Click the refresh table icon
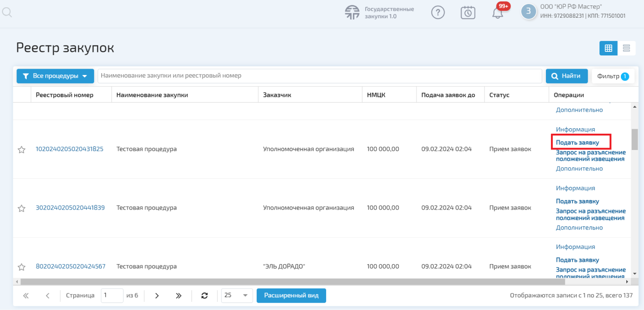Screen dimensions: 644x310 [x=204, y=295]
